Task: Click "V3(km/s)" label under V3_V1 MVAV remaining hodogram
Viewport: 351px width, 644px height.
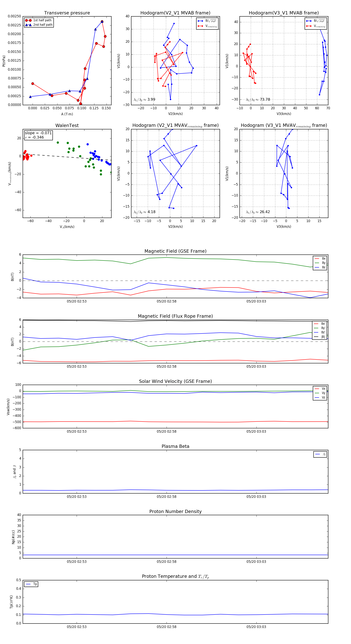Action: click(x=284, y=227)
